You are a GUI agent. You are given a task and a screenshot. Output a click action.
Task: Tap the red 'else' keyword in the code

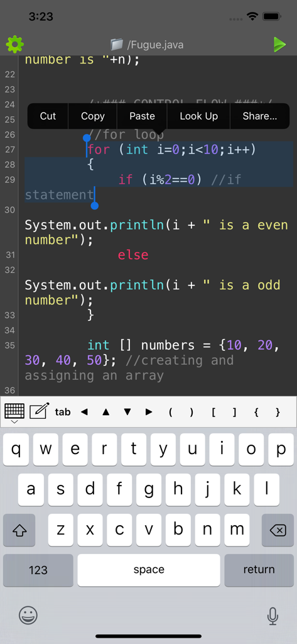tap(133, 255)
